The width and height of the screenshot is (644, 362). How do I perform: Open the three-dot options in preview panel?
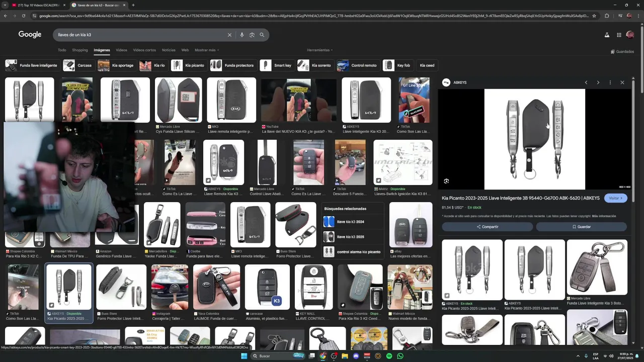tap(610, 82)
